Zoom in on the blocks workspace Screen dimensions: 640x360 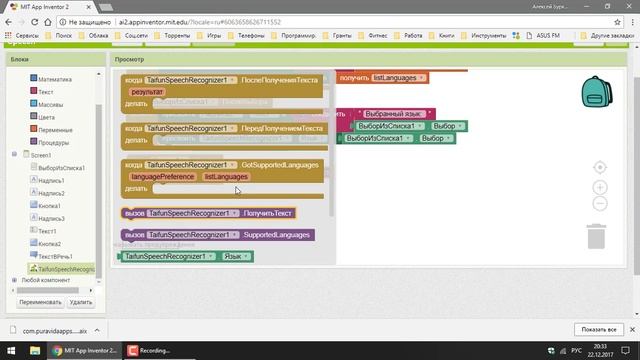pos(600,187)
